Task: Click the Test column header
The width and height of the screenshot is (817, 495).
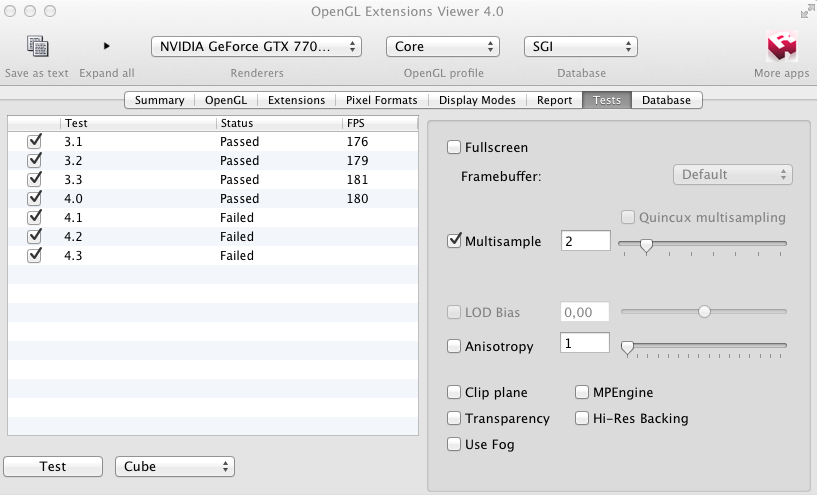Action: pyautogui.click(x=138, y=123)
